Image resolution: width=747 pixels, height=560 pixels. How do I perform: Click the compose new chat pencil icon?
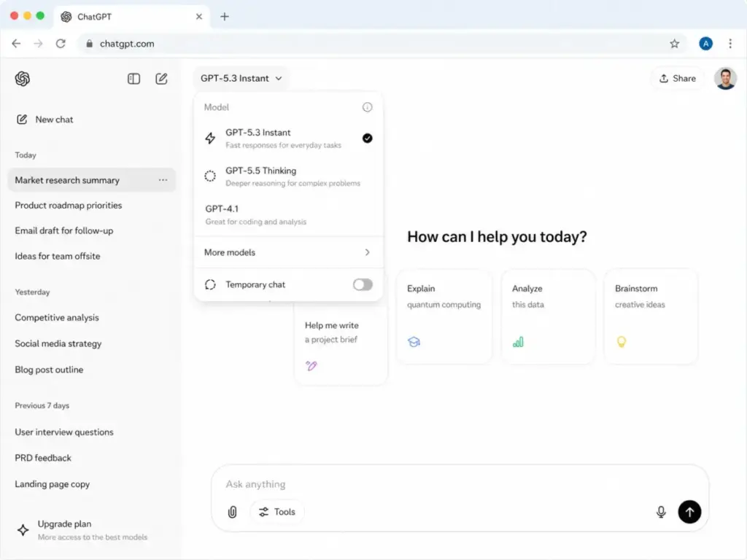click(161, 79)
